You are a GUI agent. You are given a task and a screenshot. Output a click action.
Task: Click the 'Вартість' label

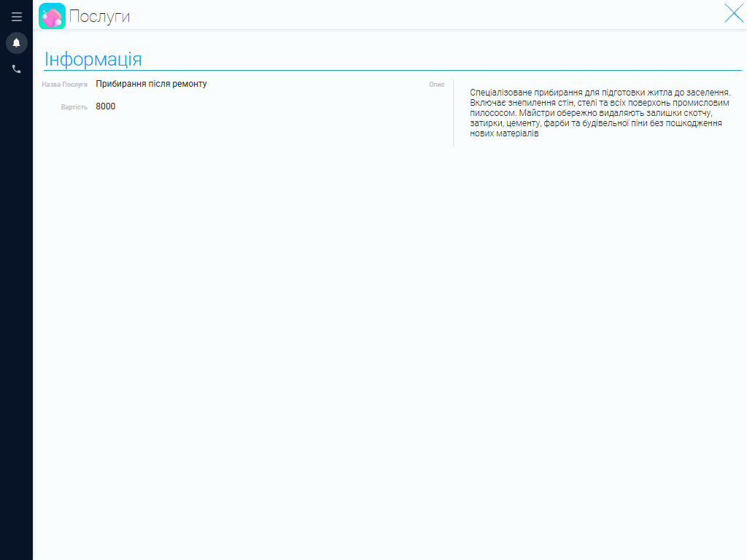(74, 107)
